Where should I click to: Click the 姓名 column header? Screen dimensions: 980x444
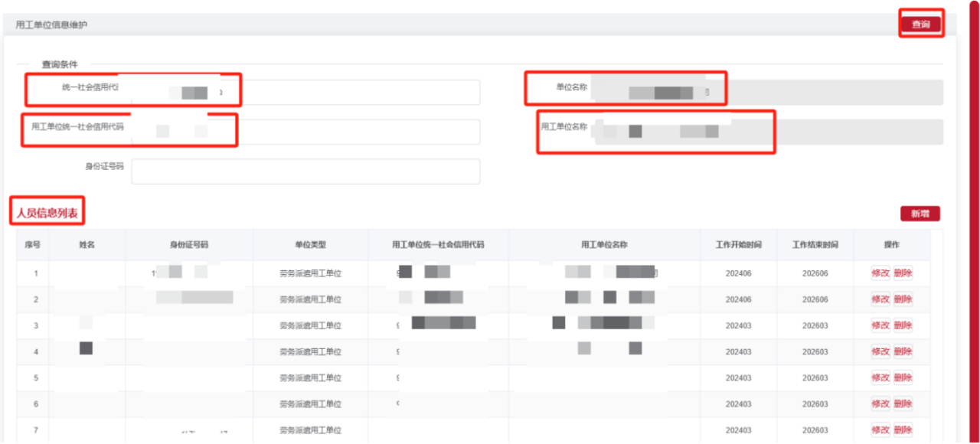tap(87, 245)
